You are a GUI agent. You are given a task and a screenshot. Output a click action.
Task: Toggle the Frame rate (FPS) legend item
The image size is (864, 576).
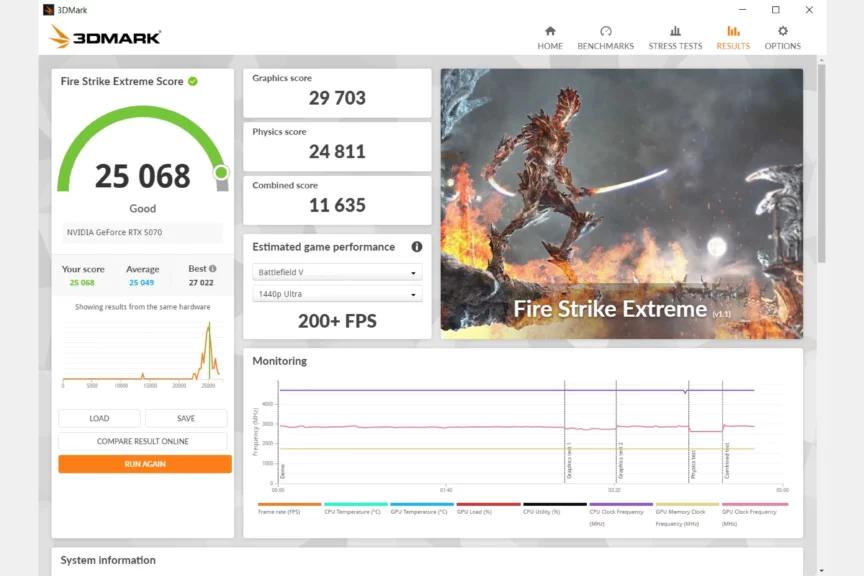tap(289, 511)
